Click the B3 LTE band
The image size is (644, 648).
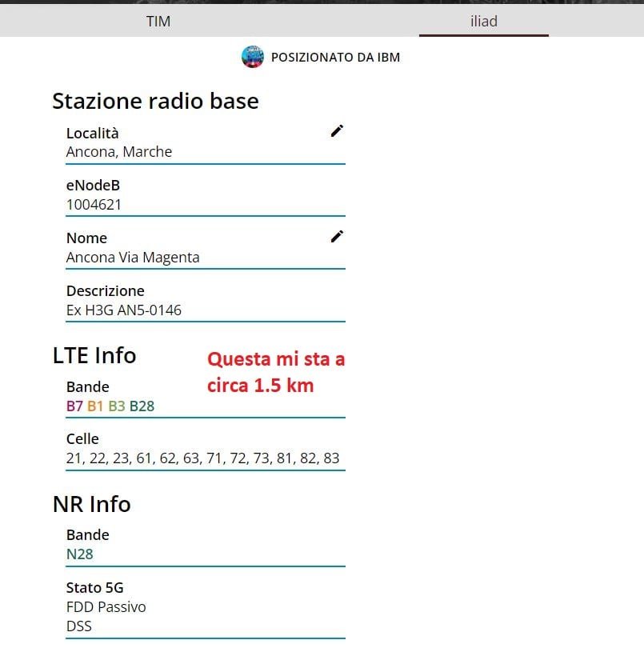pyautogui.click(x=117, y=406)
